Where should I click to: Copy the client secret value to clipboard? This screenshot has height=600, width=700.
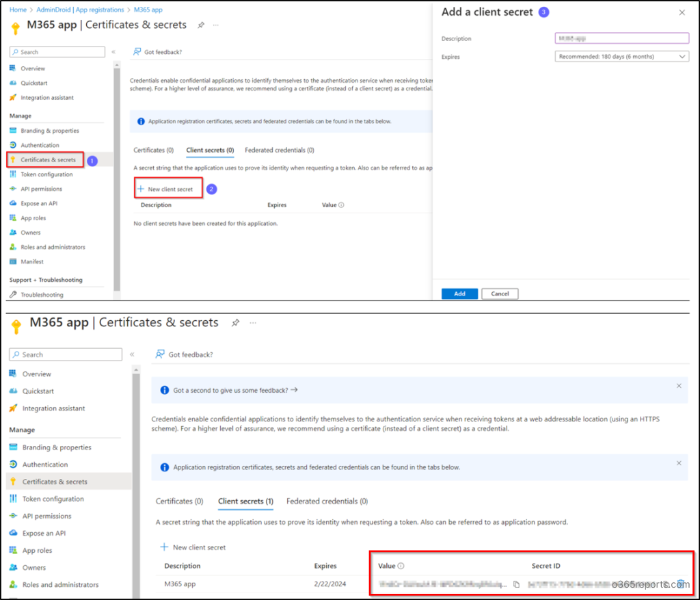[x=517, y=584]
